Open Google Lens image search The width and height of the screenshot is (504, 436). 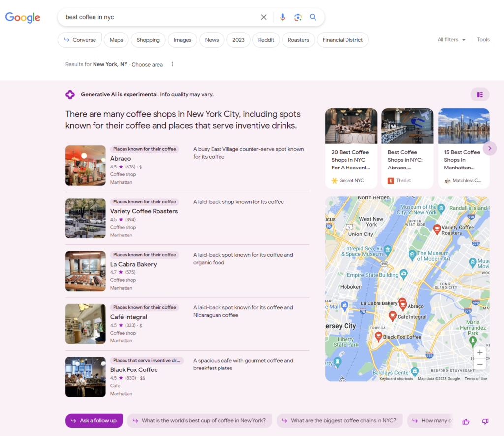[x=298, y=17]
